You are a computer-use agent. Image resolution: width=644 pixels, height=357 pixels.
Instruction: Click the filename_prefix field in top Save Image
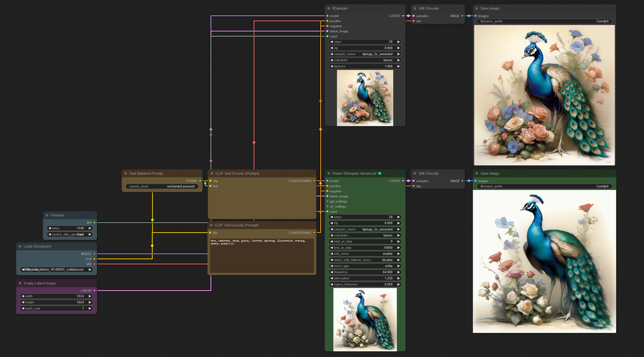tap(544, 21)
